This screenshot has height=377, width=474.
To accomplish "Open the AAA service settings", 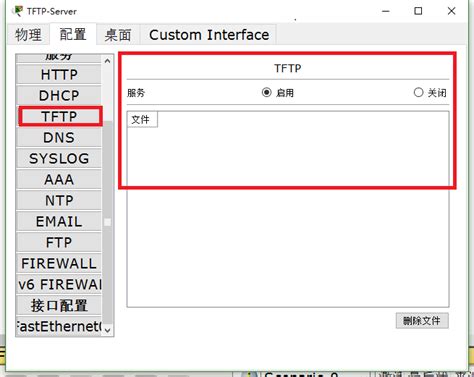I will click(59, 180).
